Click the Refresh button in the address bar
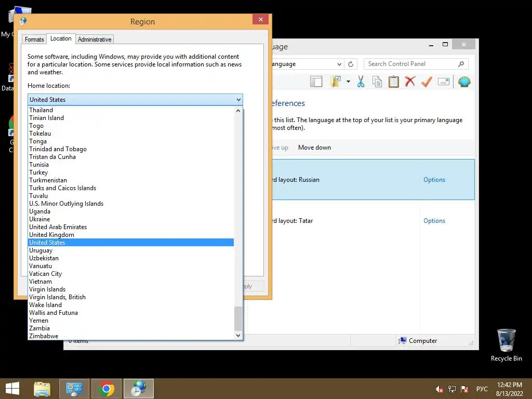This screenshot has width=532, height=399. pyautogui.click(x=351, y=64)
